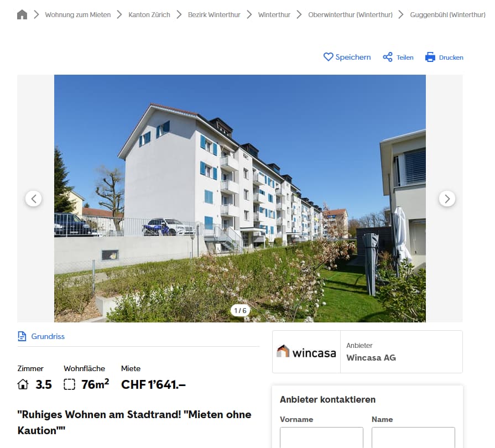The width and height of the screenshot is (495, 448).
Task: Show the next photo with right arrow
Action: pos(447,199)
